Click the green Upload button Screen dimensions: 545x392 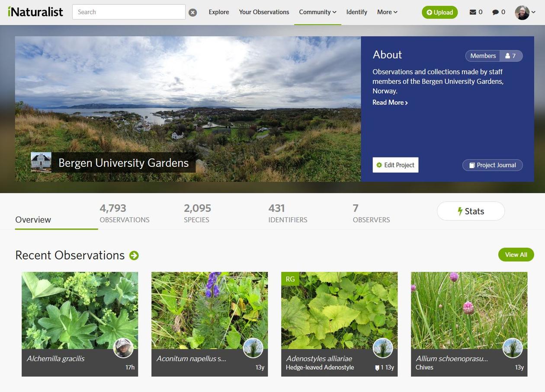click(x=439, y=12)
